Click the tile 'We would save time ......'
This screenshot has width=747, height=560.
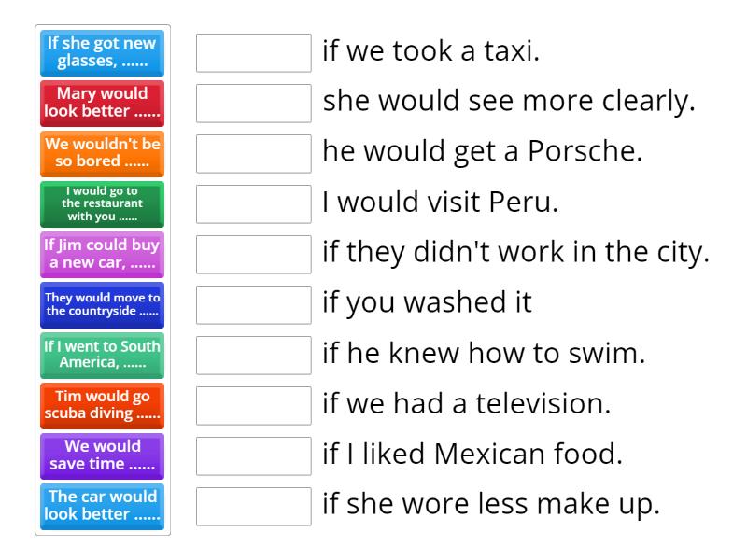102,456
